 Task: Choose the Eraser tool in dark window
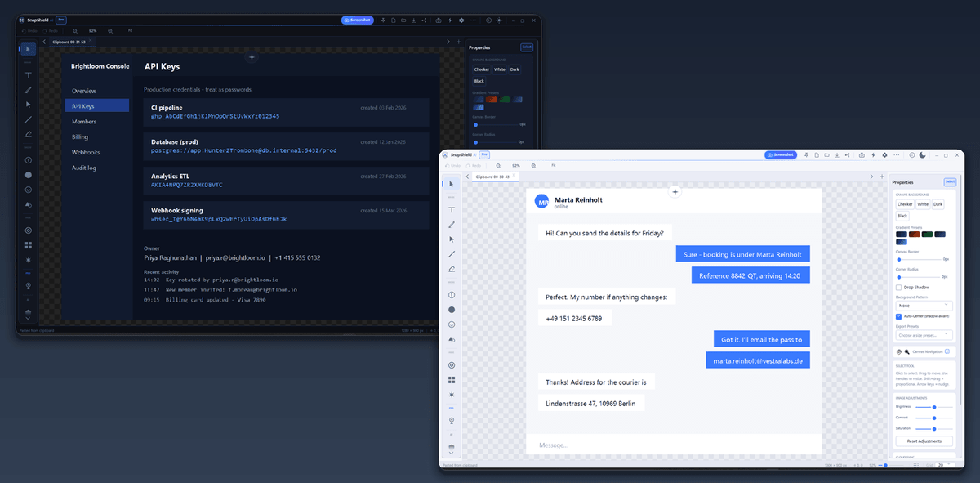coord(29,133)
